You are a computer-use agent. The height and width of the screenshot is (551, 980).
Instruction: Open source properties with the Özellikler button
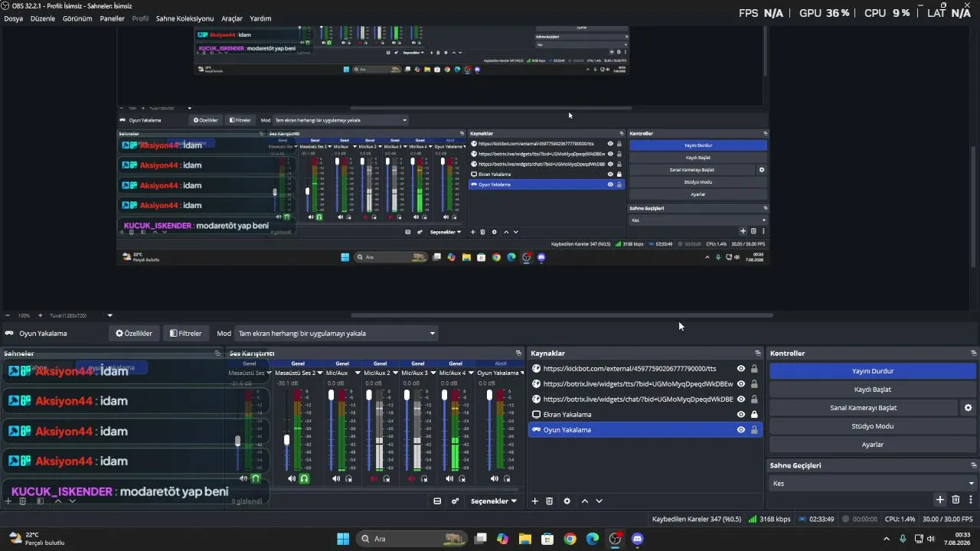point(134,334)
